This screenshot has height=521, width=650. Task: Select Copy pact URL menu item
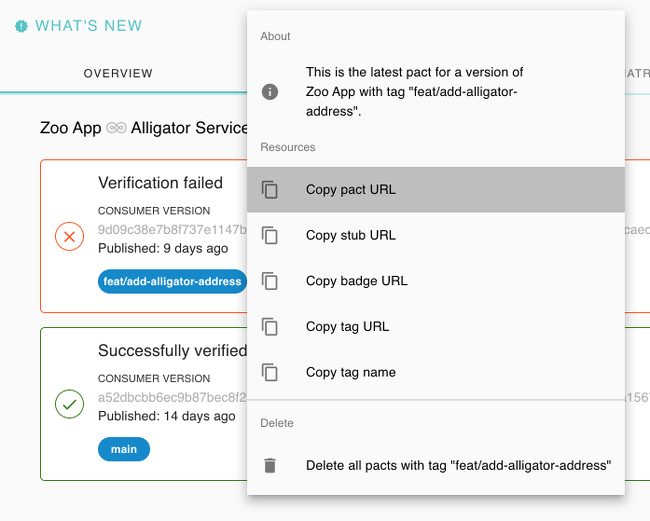351,190
